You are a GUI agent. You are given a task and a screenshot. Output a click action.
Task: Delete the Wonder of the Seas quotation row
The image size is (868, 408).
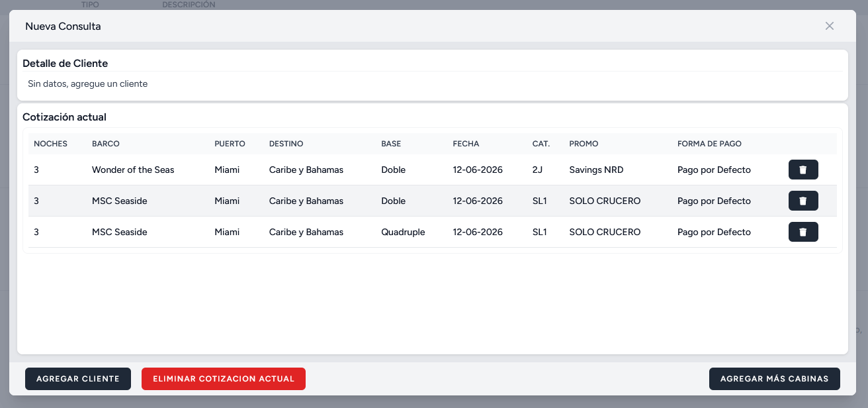803,170
